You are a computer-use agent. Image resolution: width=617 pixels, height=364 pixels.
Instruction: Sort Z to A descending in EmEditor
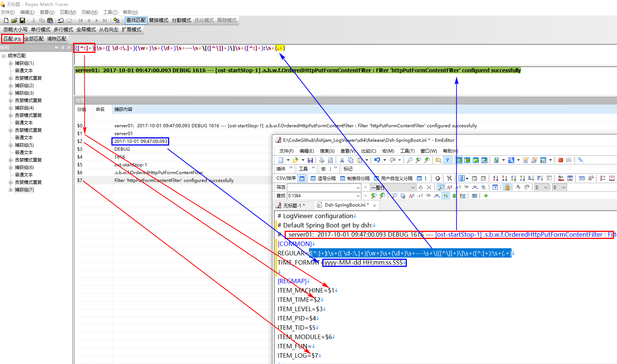[504, 178]
